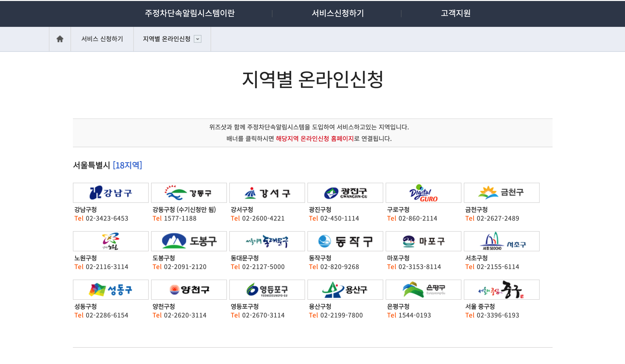This screenshot has height=364, width=625.
Task: Open the 용산구 logo banner
Action: coord(345,290)
